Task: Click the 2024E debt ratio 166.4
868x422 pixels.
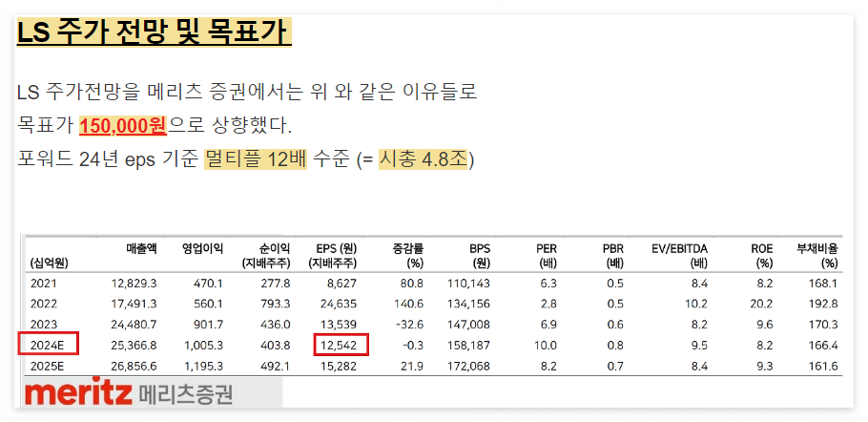Action: click(825, 346)
